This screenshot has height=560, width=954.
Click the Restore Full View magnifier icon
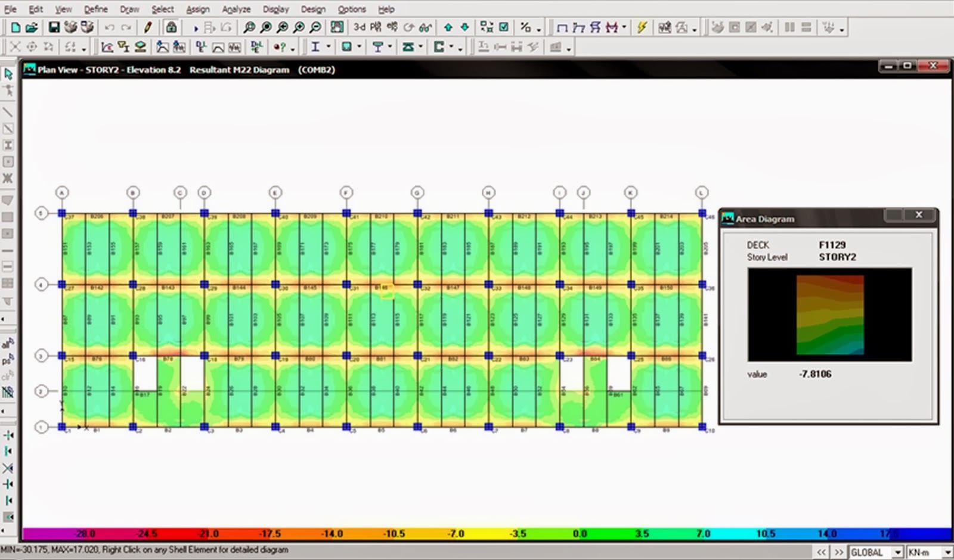tap(266, 27)
